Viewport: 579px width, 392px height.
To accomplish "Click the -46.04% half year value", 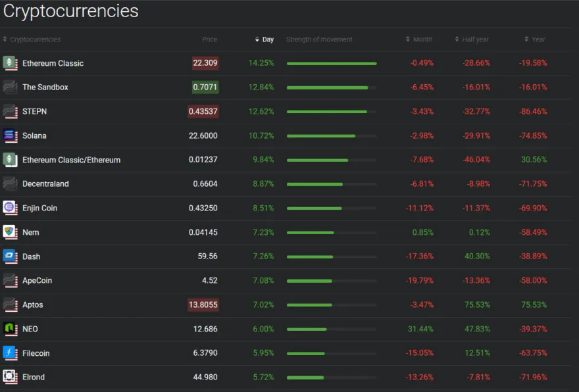I will coord(476,159).
